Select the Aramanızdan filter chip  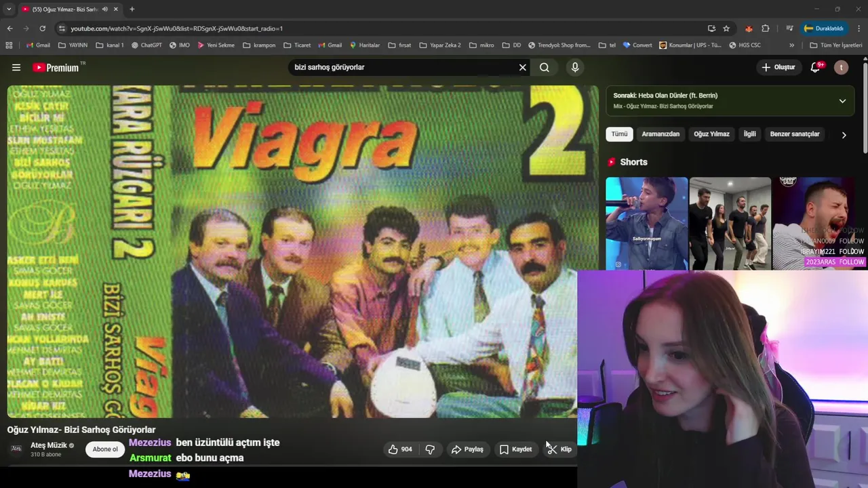[x=660, y=134]
